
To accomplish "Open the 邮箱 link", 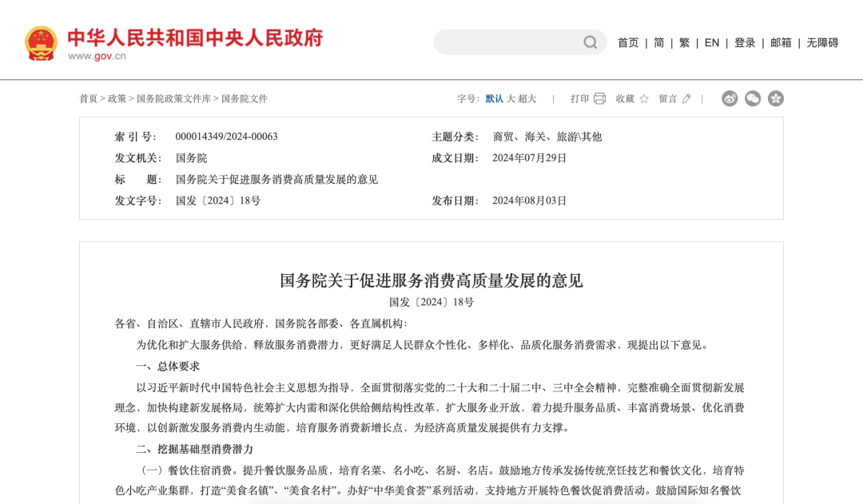I will tap(781, 42).
